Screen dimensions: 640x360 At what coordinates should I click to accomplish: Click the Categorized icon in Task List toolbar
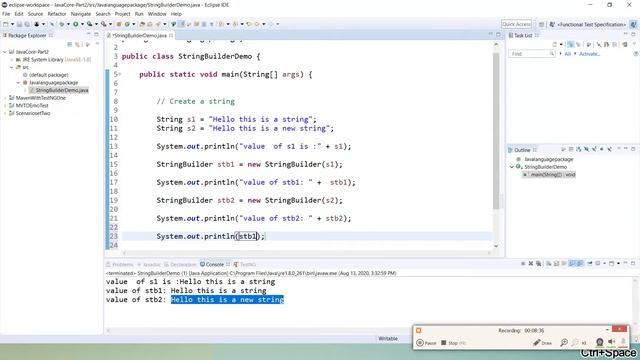coord(570,44)
